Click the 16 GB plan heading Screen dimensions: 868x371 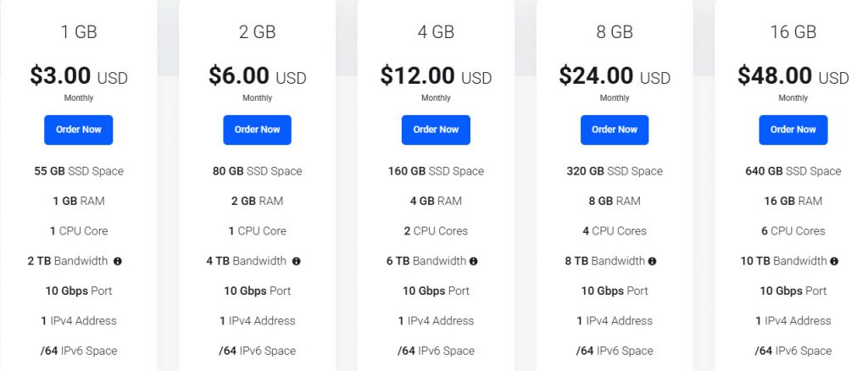793,33
